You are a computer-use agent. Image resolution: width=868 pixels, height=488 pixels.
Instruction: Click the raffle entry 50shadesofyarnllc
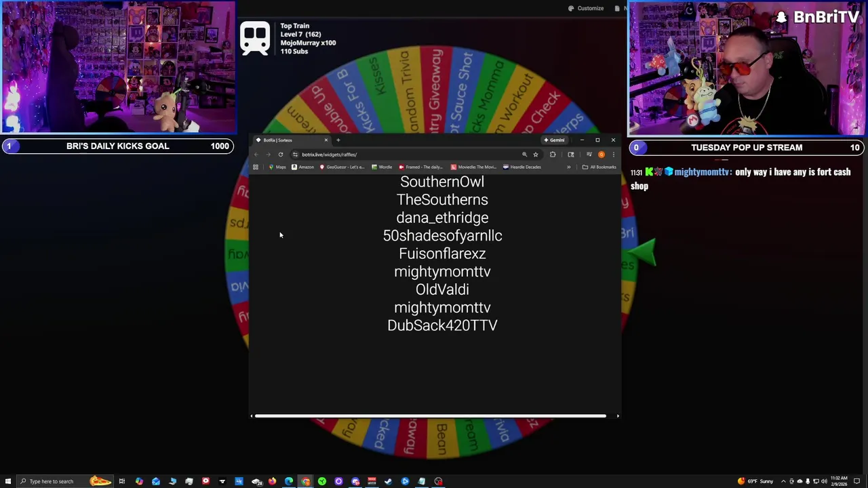[x=442, y=235]
